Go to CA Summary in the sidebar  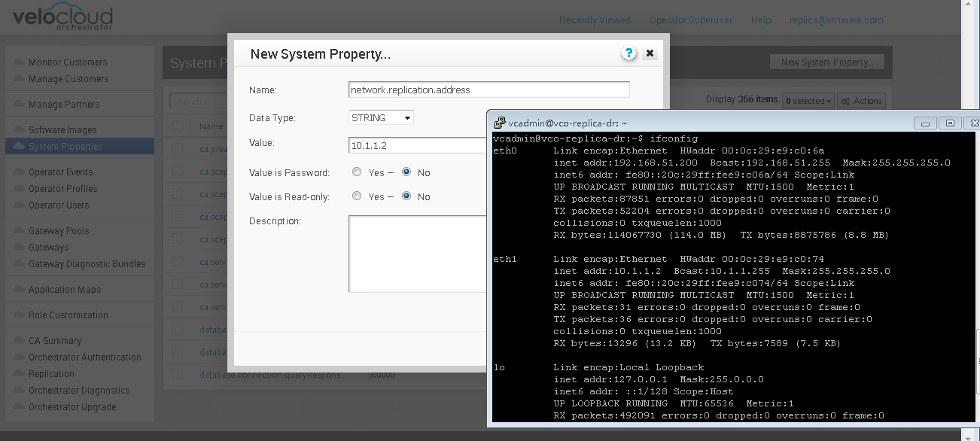click(x=55, y=340)
